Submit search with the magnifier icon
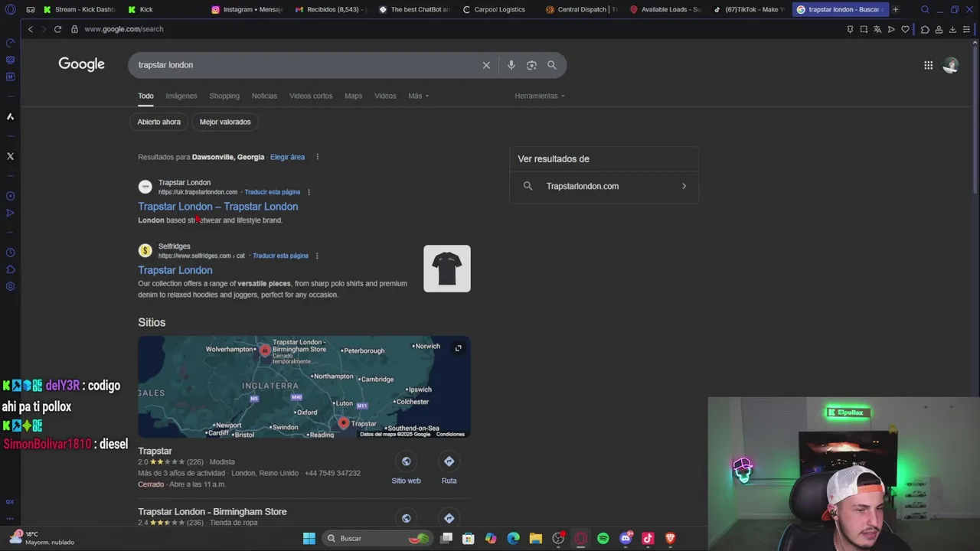This screenshot has height=551, width=980. point(551,65)
